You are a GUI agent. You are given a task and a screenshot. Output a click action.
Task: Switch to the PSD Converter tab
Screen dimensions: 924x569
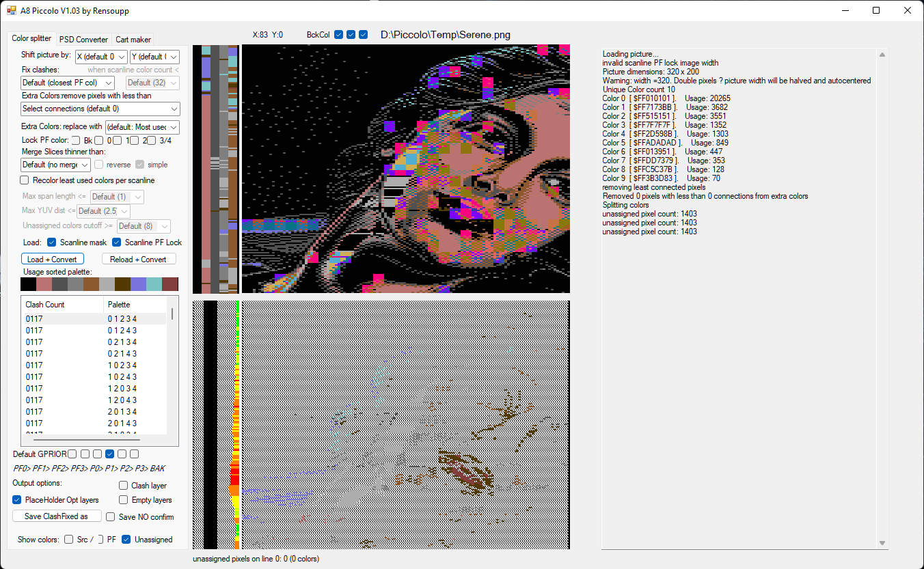pos(83,40)
